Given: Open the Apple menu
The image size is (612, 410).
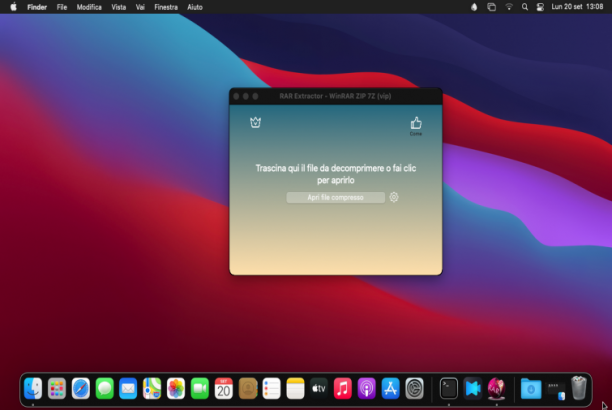Looking at the screenshot, I should click(x=13, y=7).
